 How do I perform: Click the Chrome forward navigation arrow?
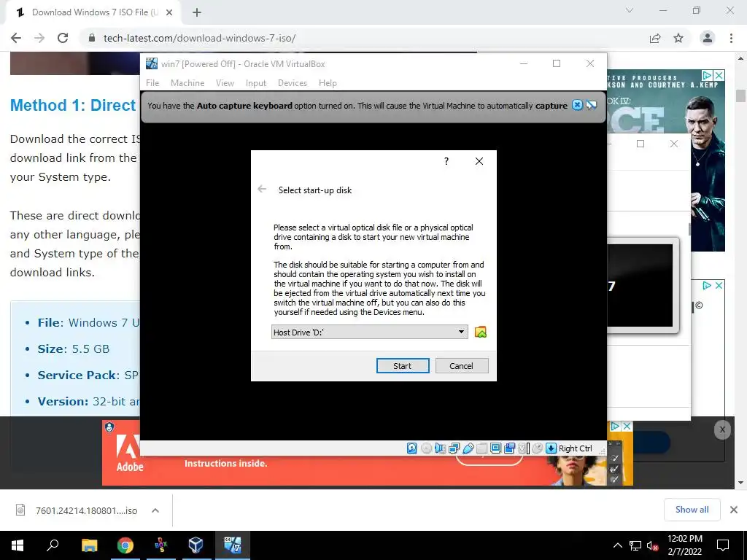[x=39, y=38]
